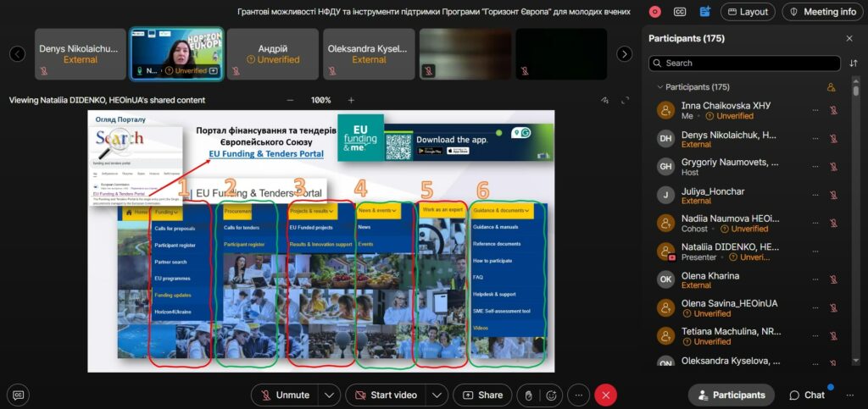Open Meeting info
Image resolution: width=868 pixels, height=409 pixels.
click(821, 12)
